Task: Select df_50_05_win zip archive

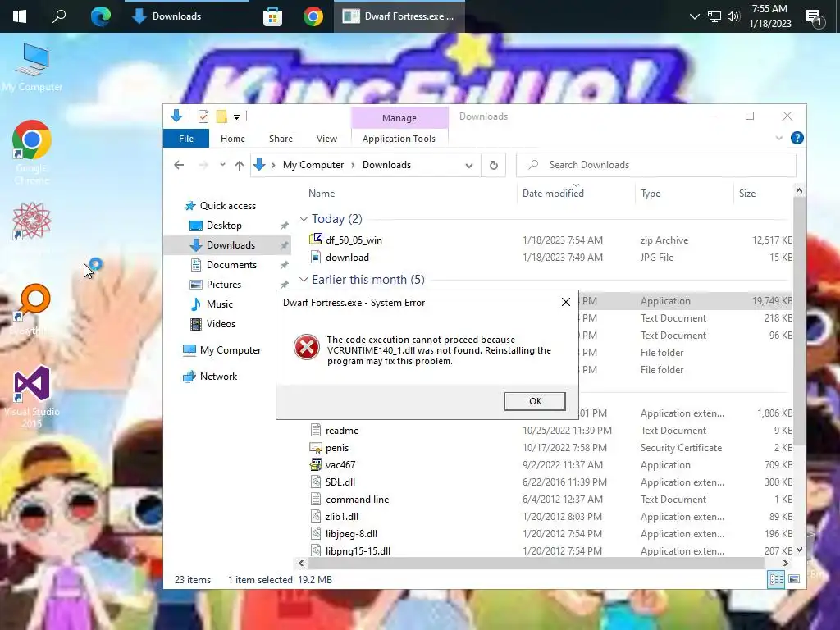Action: (x=354, y=240)
